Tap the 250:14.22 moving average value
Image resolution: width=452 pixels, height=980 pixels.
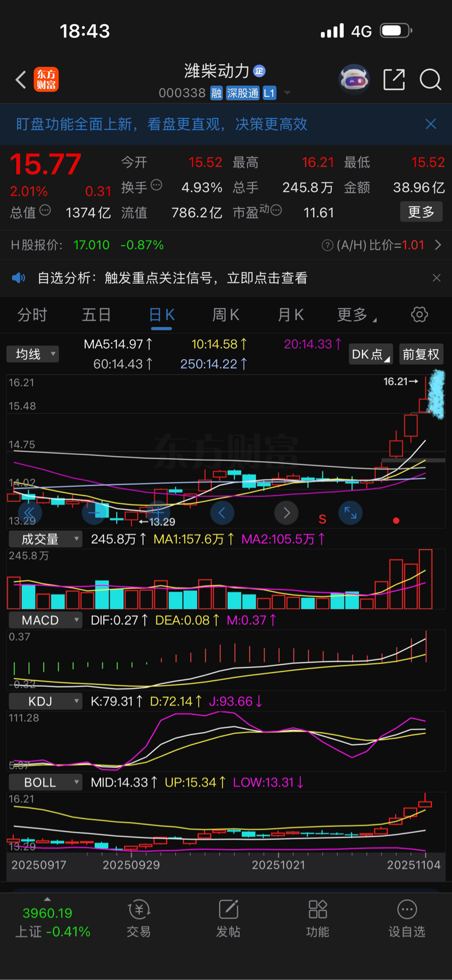pyautogui.click(x=214, y=364)
